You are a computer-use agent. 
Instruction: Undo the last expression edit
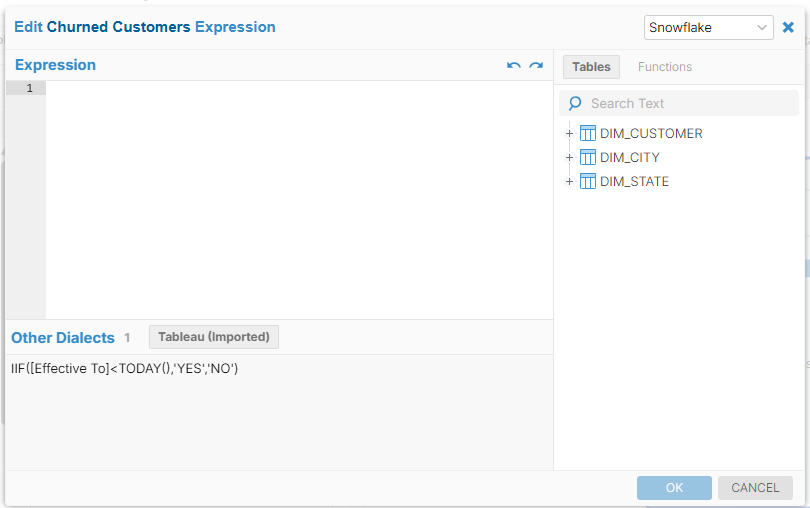coord(514,66)
